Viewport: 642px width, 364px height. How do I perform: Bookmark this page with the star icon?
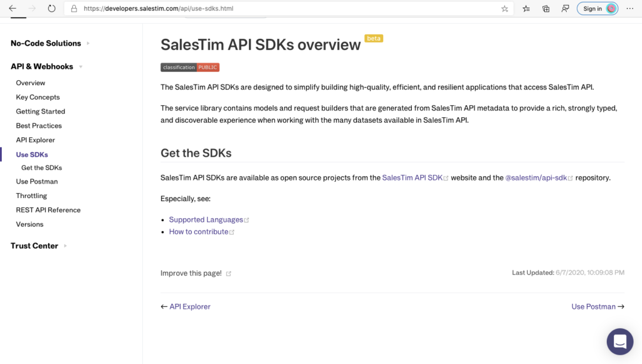click(505, 9)
